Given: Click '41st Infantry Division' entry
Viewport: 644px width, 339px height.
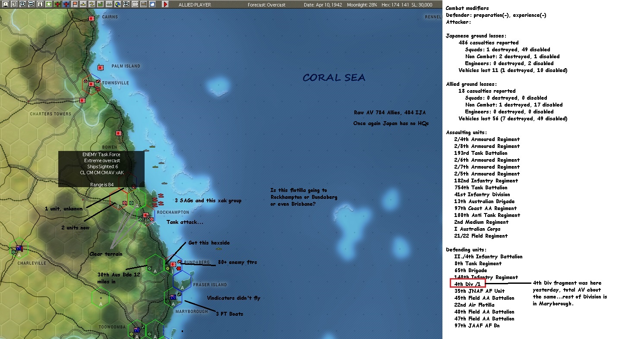Looking at the screenshot, I should [482, 195].
